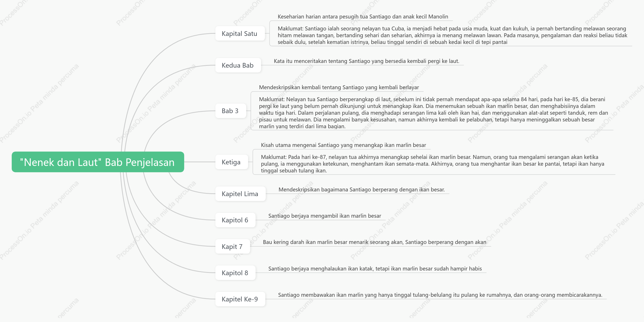Select the tulang-belulang itu pulang ke rumahnya subtopic
This screenshot has width=644, height=322.
coord(440,295)
